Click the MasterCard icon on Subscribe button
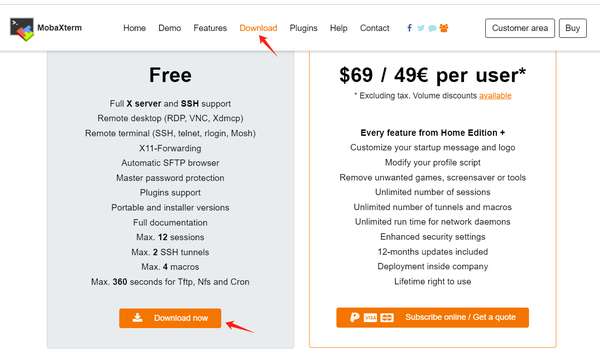 pyautogui.click(x=387, y=318)
